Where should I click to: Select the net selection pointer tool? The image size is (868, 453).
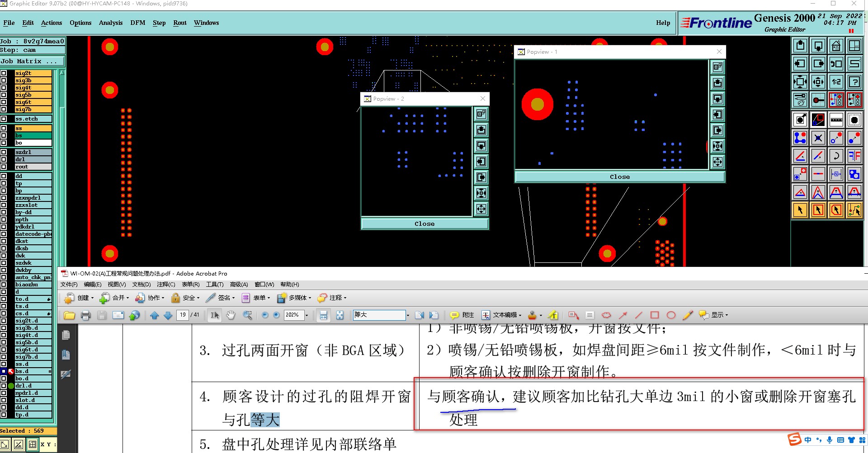[x=854, y=210]
